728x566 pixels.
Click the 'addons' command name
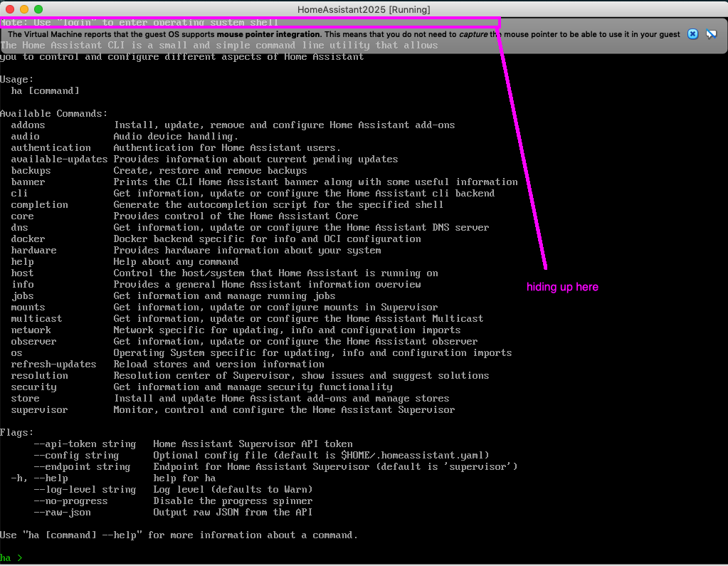[28, 125]
